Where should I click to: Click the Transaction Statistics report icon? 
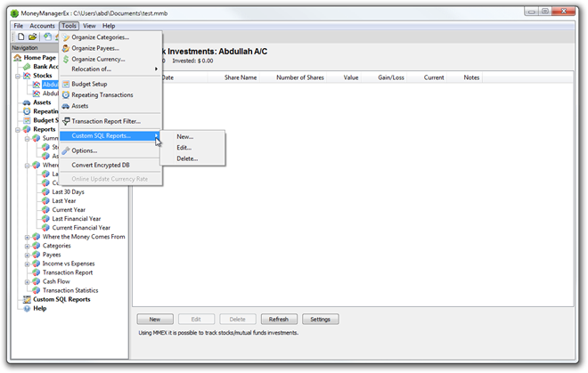(x=37, y=290)
